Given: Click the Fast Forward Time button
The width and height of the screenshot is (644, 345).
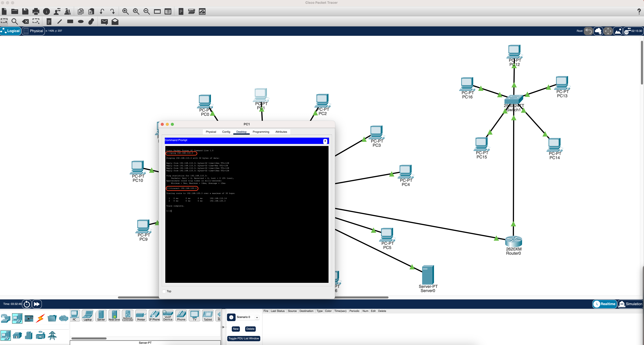Looking at the screenshot, I should click(x=37, y=304).
